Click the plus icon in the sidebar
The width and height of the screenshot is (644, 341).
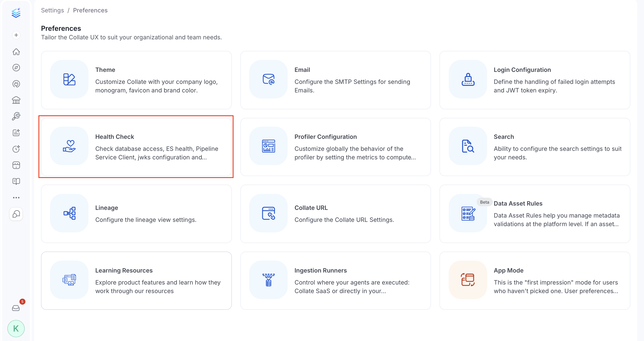pos(16,35)
